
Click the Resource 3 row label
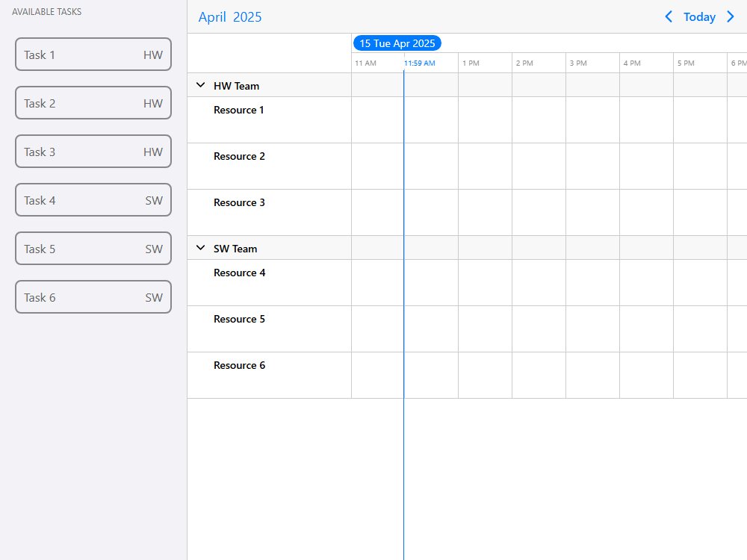[239, 202]
